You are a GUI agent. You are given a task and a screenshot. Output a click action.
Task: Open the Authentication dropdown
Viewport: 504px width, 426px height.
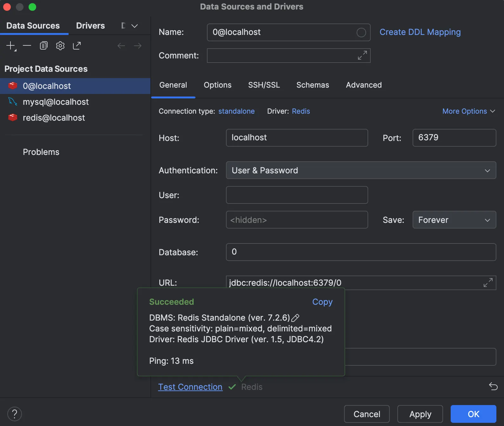[361, 170]
